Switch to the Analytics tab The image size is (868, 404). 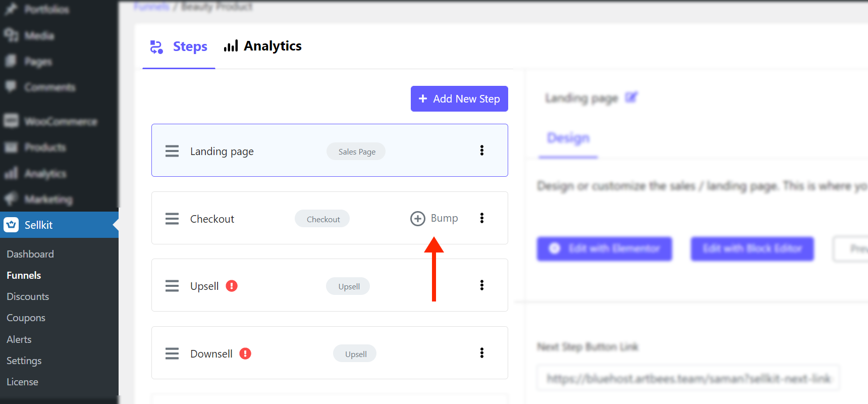pyautogui.click(x=262, y=46)
